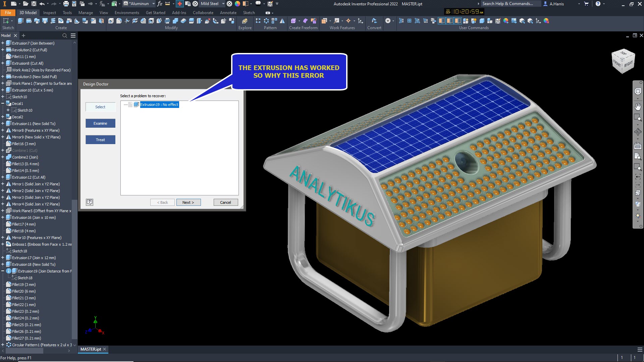The height and width of the screenshot is (362, 644).
Task: Select the Revolve tool on the ribbon
Action: coord(29,21)
